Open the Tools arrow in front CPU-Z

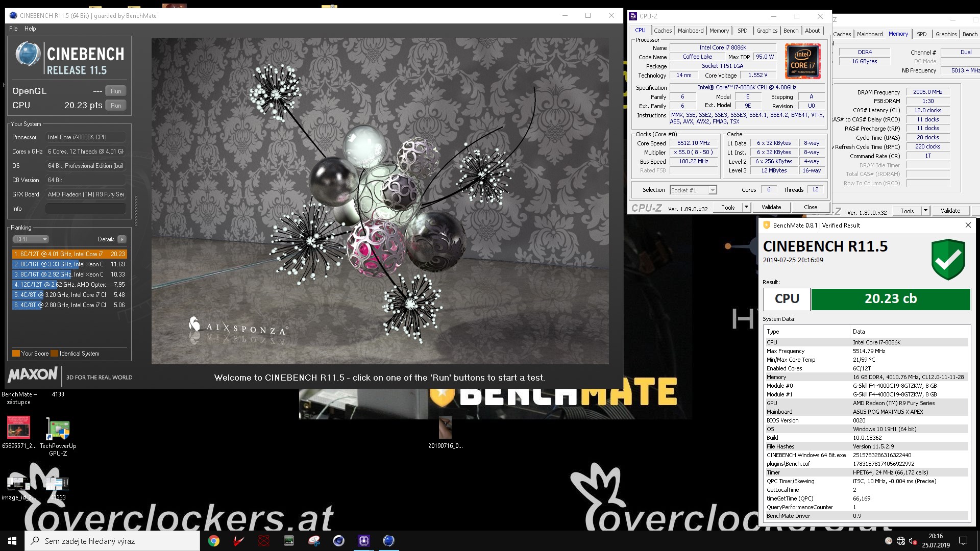pyautogui.click(x=746, y=207)
